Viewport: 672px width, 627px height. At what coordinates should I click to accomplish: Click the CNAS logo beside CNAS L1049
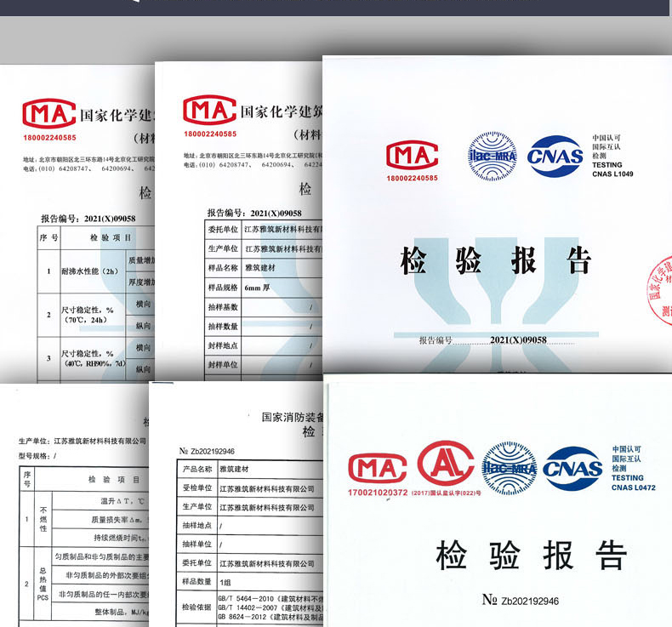pos(555,156)
